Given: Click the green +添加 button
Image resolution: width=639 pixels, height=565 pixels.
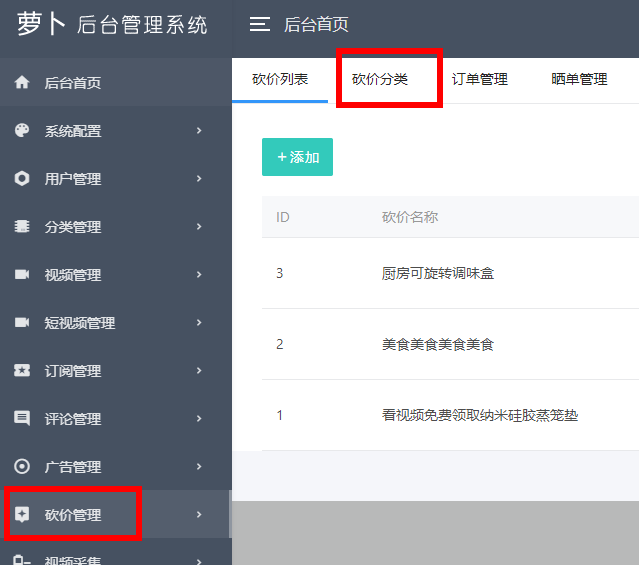Looking at the screenshot, I should [297, 157].
